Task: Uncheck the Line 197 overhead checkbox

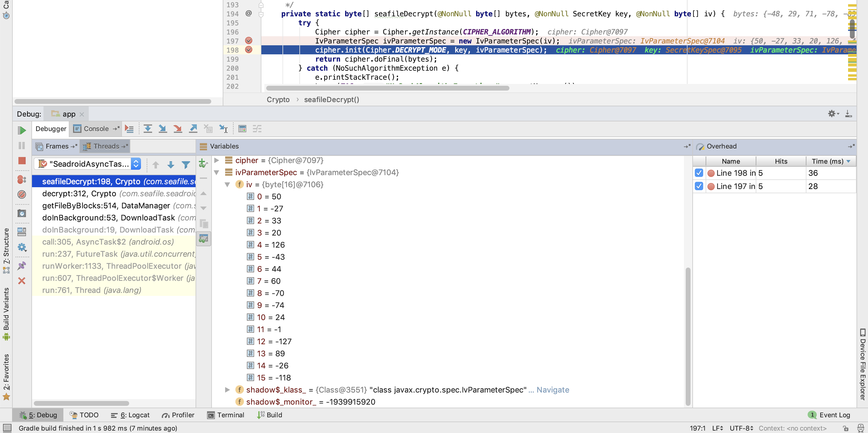Action: (x=699, y=186)
